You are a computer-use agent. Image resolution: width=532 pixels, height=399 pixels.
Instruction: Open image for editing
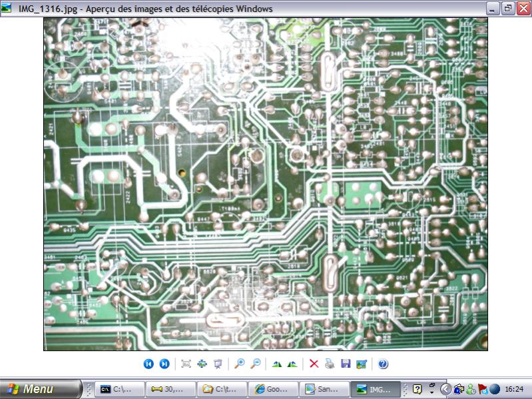tap(362, 364)
